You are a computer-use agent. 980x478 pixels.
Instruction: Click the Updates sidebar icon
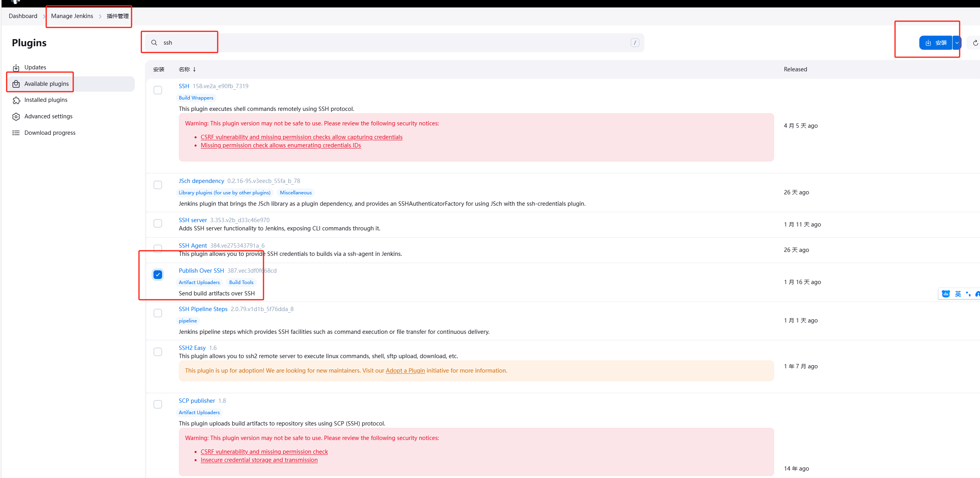tap(16, 68)
